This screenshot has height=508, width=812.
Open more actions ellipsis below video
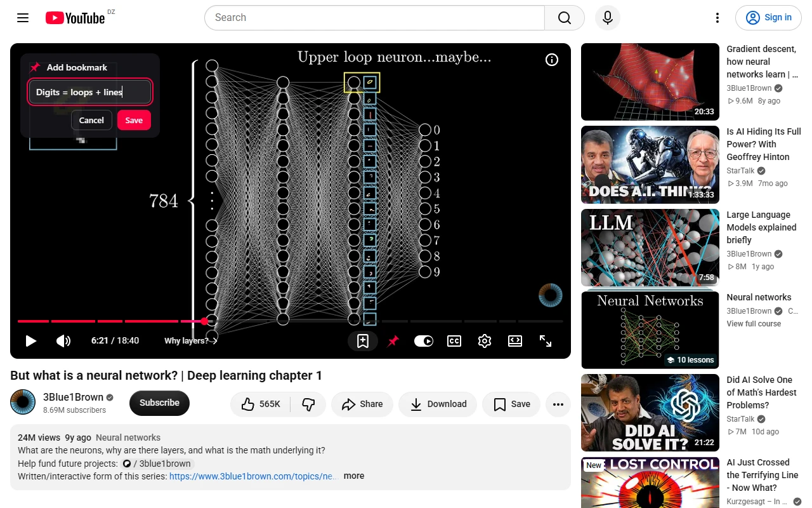pos(558,404)
